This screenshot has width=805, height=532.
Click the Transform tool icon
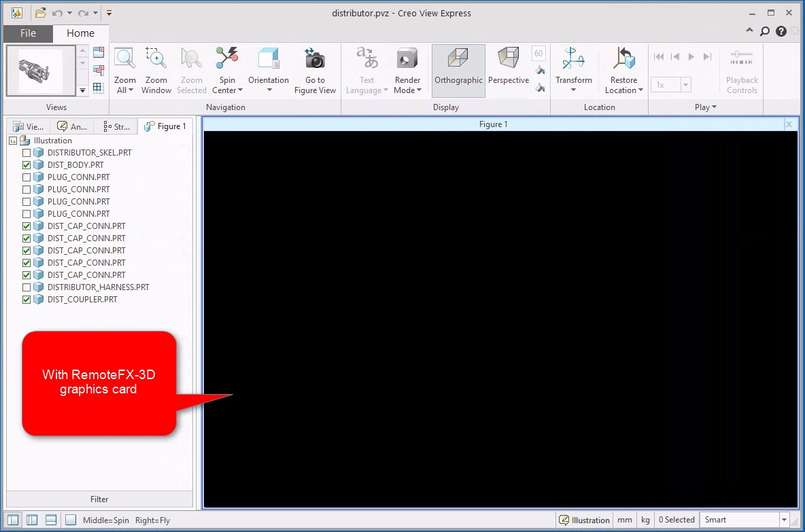tap(573, 59)
